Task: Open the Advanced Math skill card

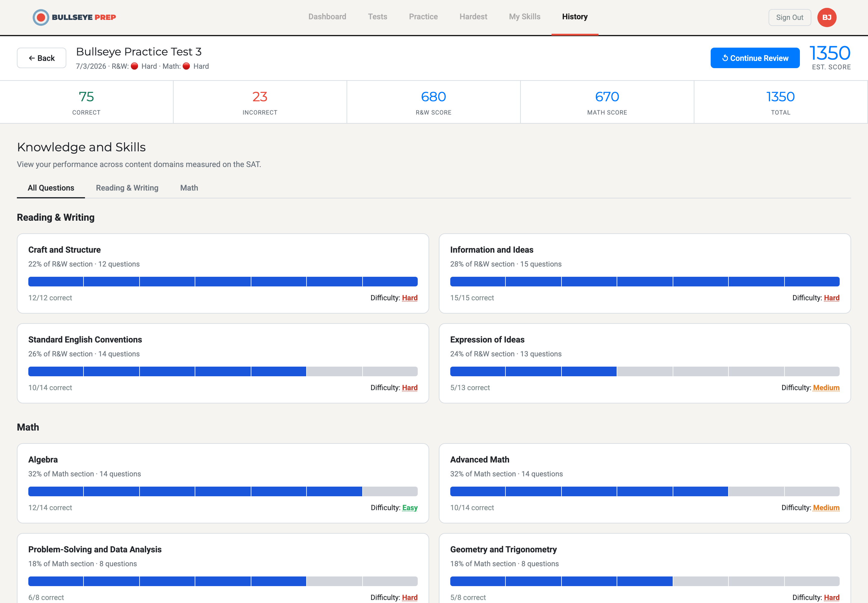Action: 645,483
